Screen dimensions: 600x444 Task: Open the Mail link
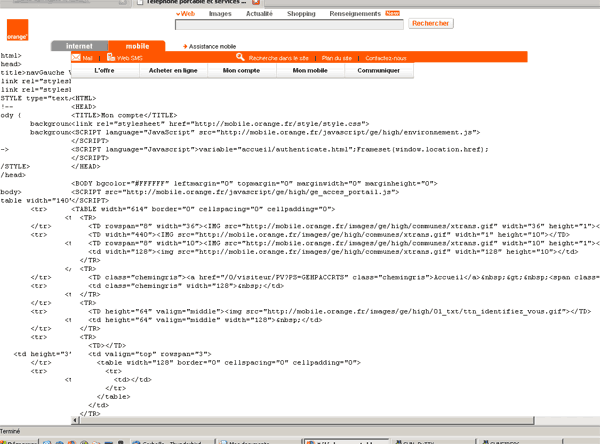point(87,58)
